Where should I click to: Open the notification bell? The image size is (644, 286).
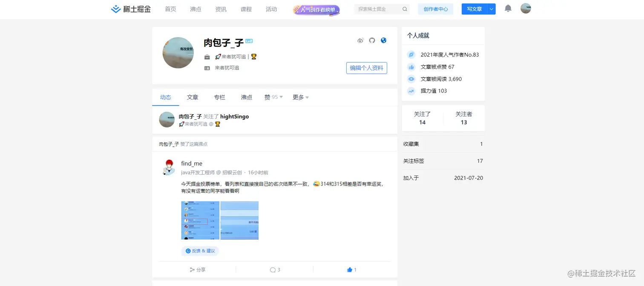pos(508,9)
